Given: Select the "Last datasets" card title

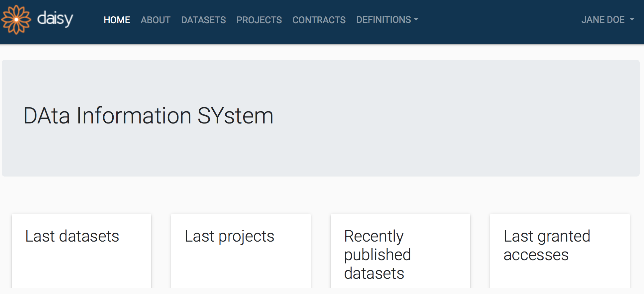Looking at the screenshot, I should tap(72, 236).
